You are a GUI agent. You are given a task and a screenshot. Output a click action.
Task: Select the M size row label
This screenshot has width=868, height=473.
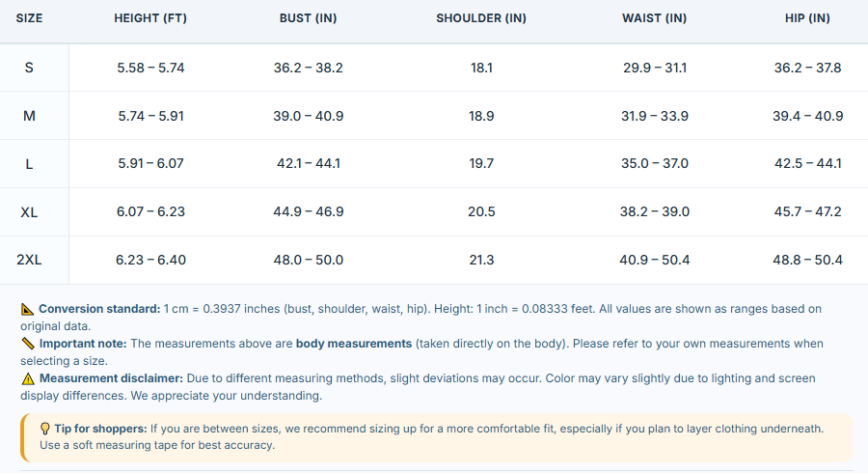click(29, 116)
